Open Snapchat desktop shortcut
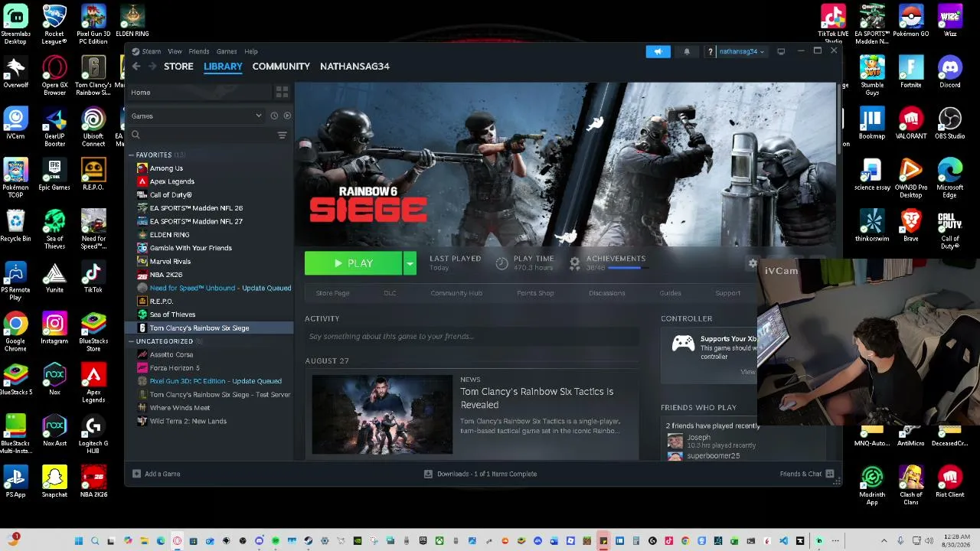This screenshot has height=551, width=980. click(54, 481)
